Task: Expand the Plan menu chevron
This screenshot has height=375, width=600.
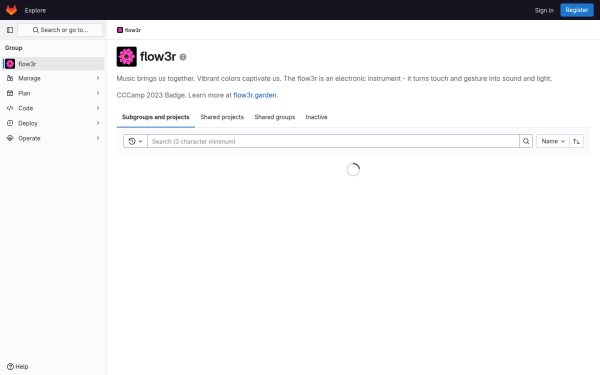Action: (98, 93)
